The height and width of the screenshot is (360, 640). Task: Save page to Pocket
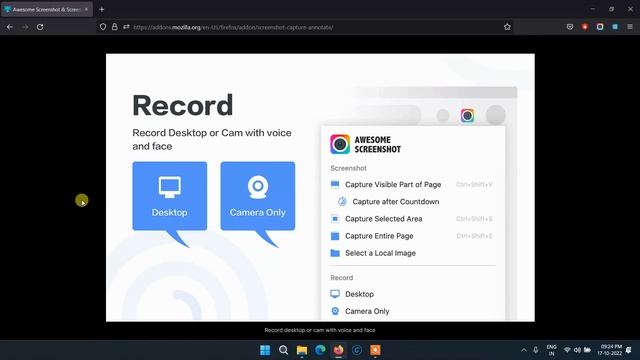(570, 27)
